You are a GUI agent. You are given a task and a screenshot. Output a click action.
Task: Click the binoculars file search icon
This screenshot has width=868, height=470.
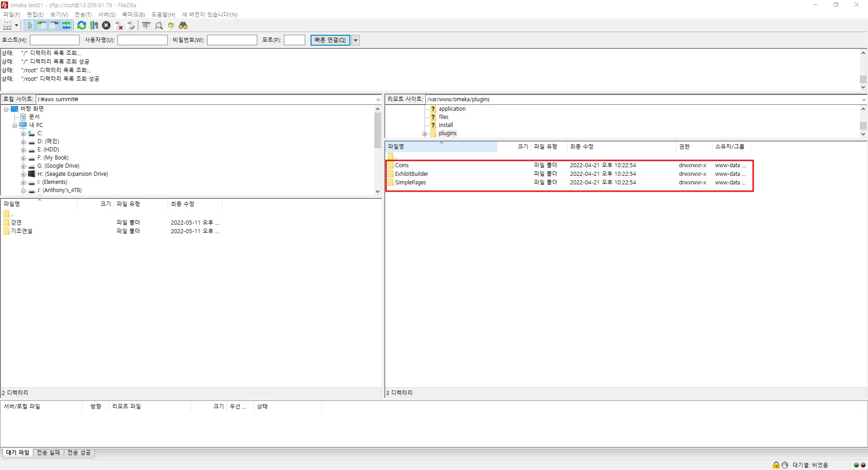click(x=183, y=26)
